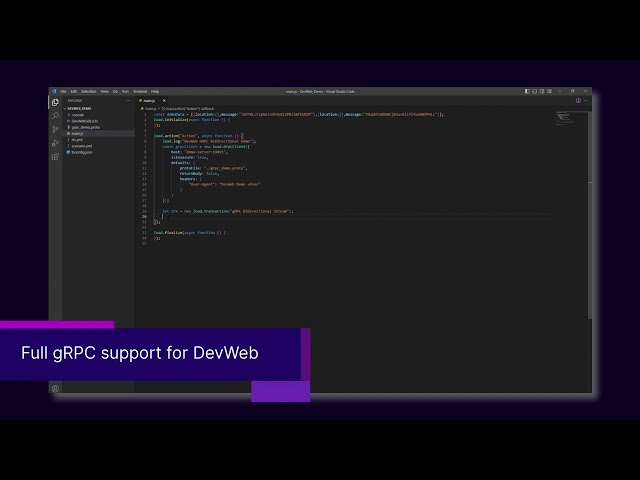Click the EXPLORER panel title
This screenshot has height=480, width=640.
75,100
